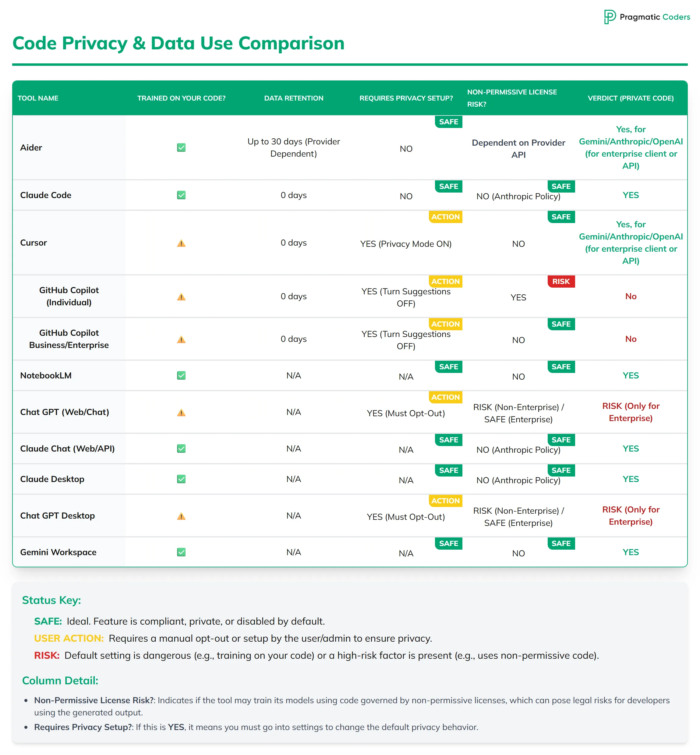Click 'Requires Privacy Setup?' column header

tap(406, 98)
